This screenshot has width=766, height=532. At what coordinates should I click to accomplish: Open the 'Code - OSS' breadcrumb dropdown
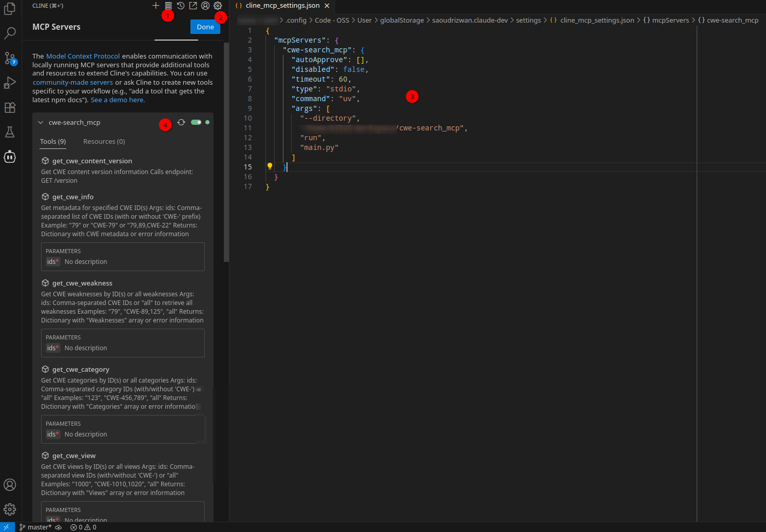click(332, 21)
